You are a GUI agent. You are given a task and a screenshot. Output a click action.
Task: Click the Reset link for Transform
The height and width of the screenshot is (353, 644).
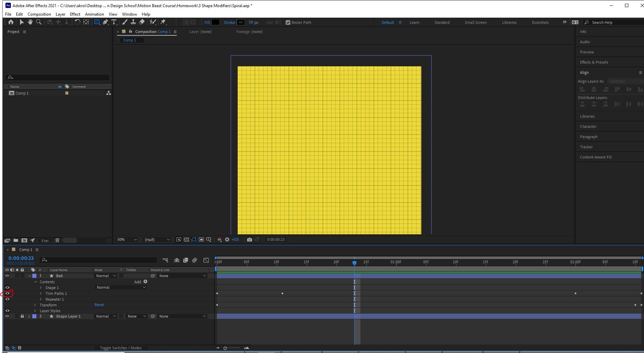point(99,305)
